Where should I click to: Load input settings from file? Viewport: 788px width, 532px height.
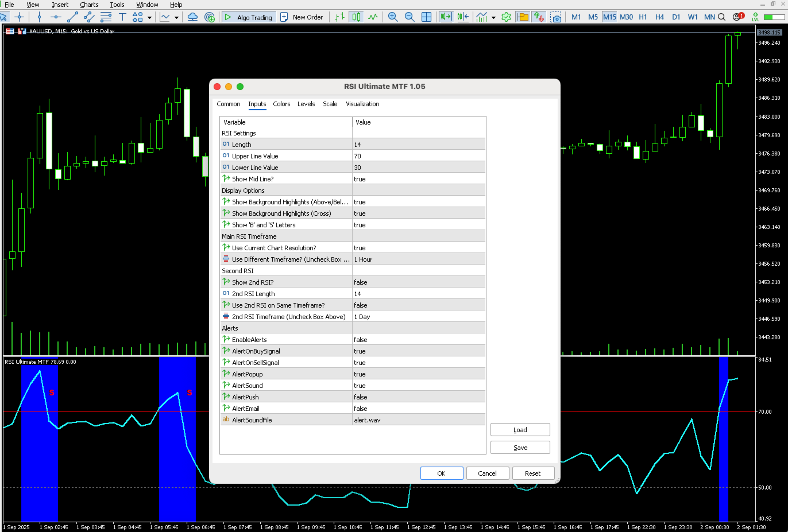click(520, 430)
